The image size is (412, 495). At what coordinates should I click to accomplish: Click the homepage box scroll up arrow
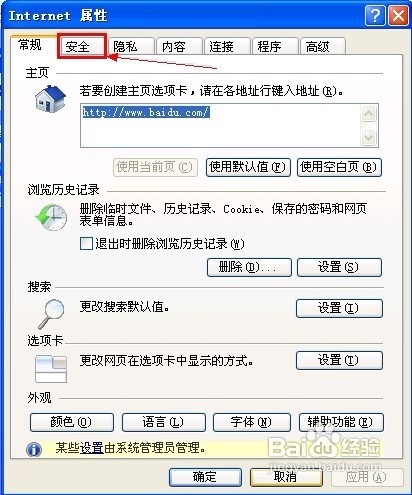point(368,114)
